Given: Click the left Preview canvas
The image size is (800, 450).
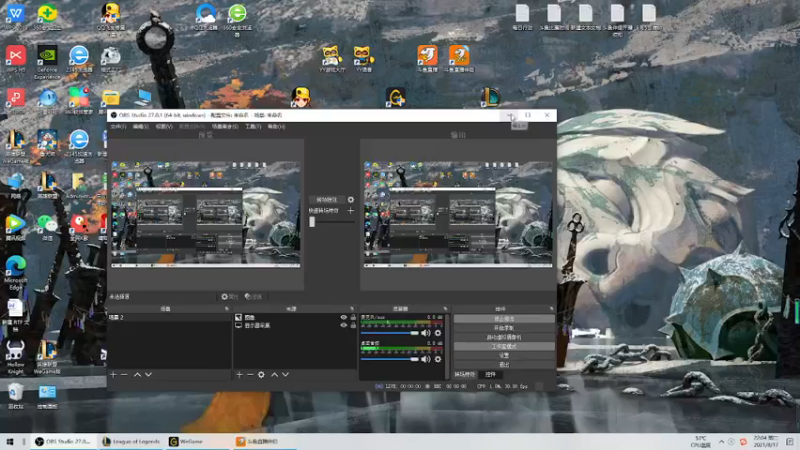Looking at the screenshot, I should 206,214.
